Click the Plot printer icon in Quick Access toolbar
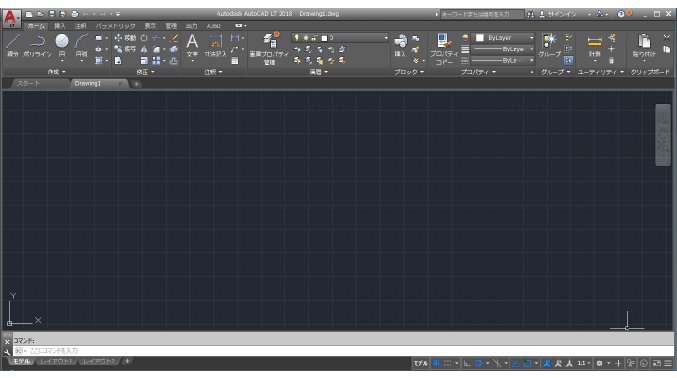 74,14
